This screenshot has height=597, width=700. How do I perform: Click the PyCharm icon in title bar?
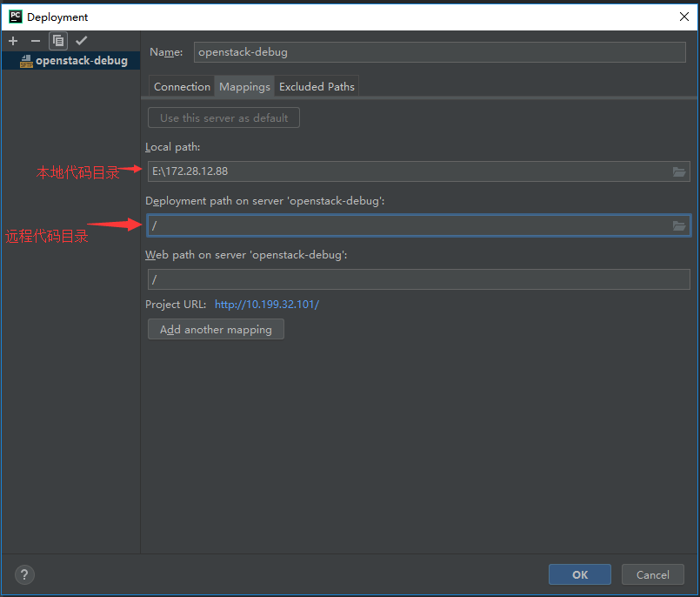16,17
